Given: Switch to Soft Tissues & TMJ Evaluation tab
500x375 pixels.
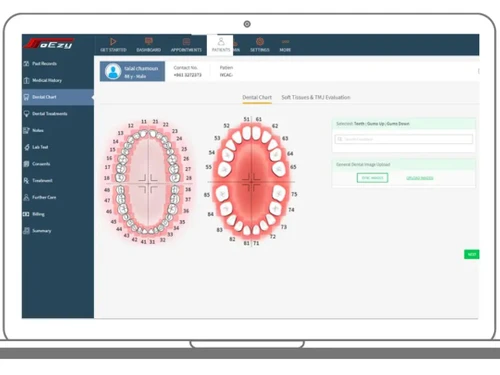Looking at the screenshot, I should point(316,97).
